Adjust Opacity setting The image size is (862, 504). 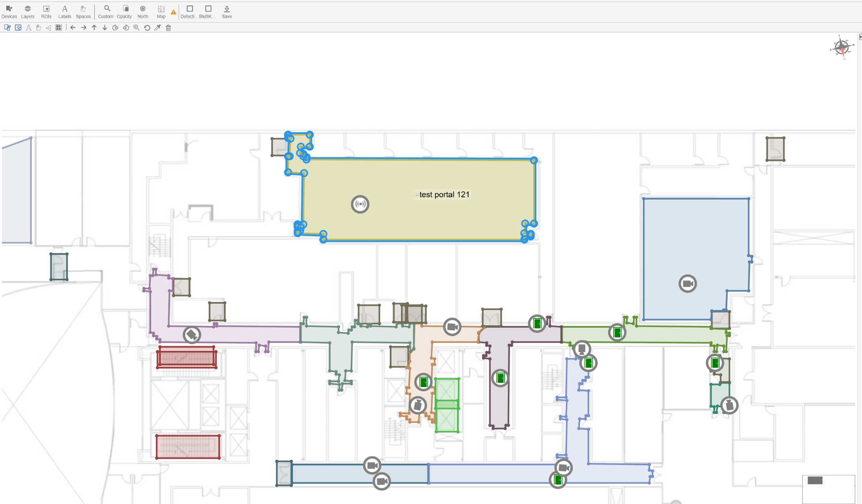coord(124,12)
